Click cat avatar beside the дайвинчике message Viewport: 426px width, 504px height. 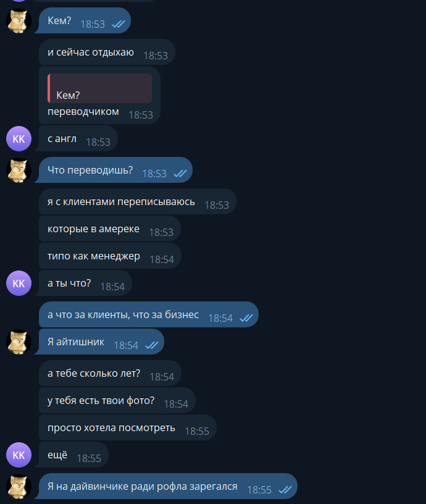[19, 486]
